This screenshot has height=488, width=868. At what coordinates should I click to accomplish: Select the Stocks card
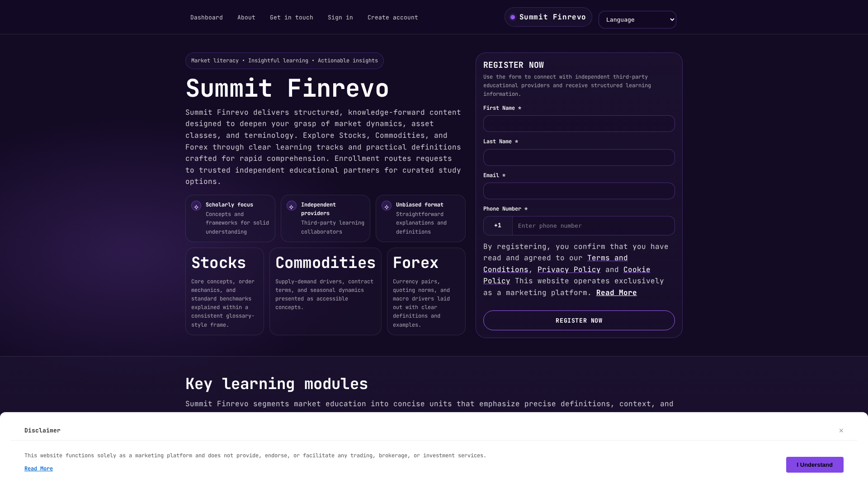pyautogui.click(x=225, y=291)
